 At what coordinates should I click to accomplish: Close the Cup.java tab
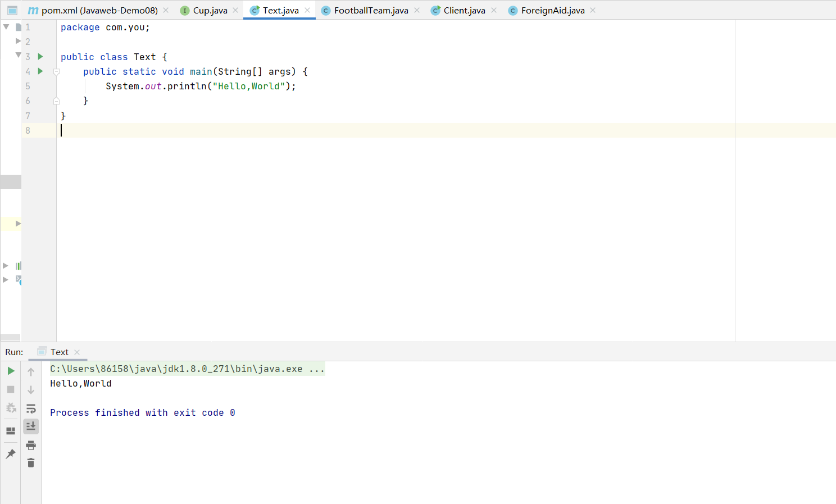coord(235,11)
